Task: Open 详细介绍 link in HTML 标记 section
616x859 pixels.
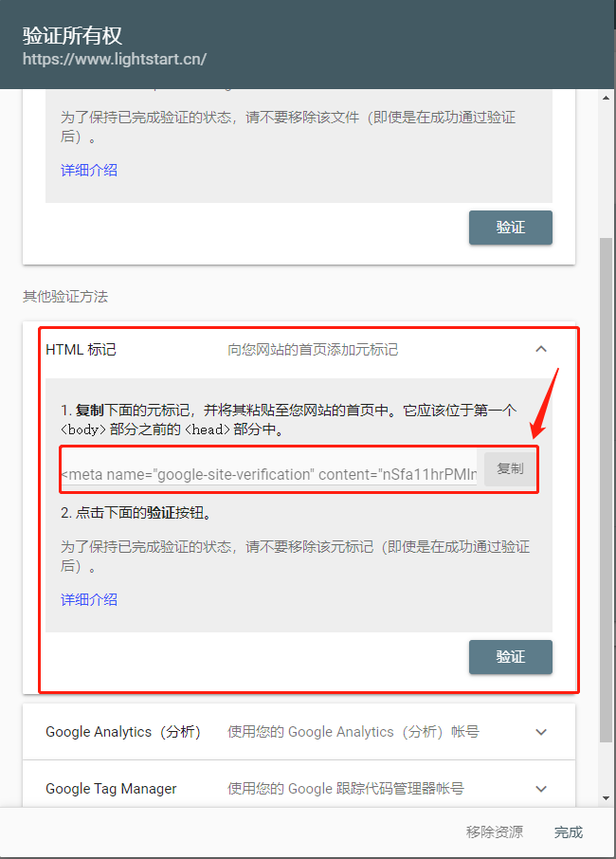Action: coord(89,599)
